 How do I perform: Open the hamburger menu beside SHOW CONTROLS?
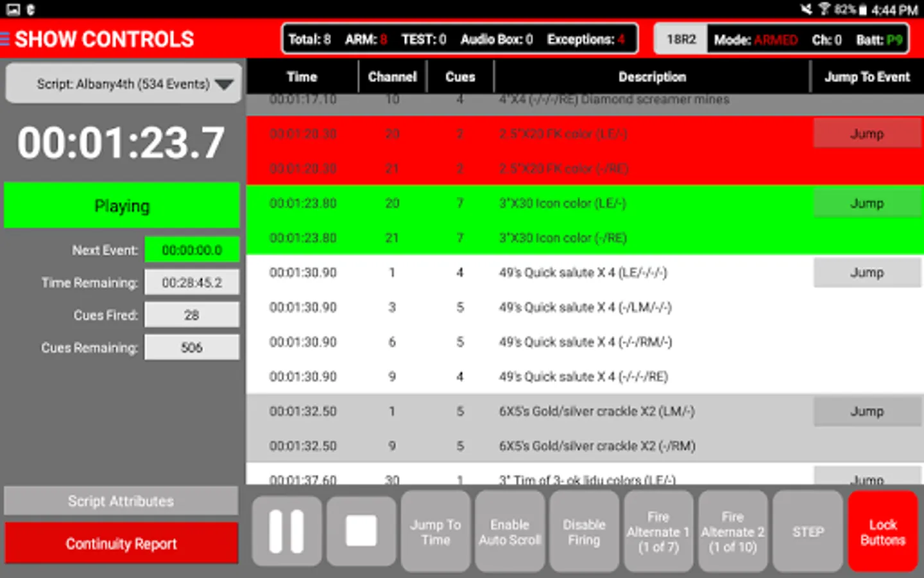pos(4,39)
